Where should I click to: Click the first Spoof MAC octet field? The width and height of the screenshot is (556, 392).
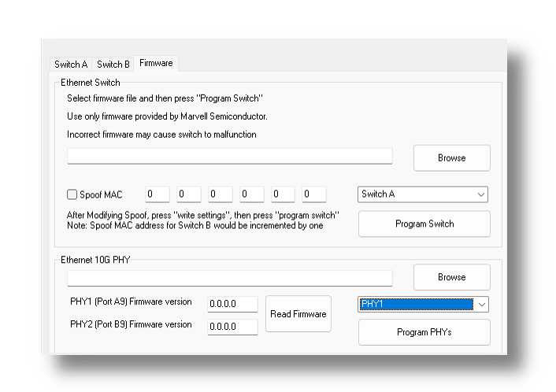(158, 194)
